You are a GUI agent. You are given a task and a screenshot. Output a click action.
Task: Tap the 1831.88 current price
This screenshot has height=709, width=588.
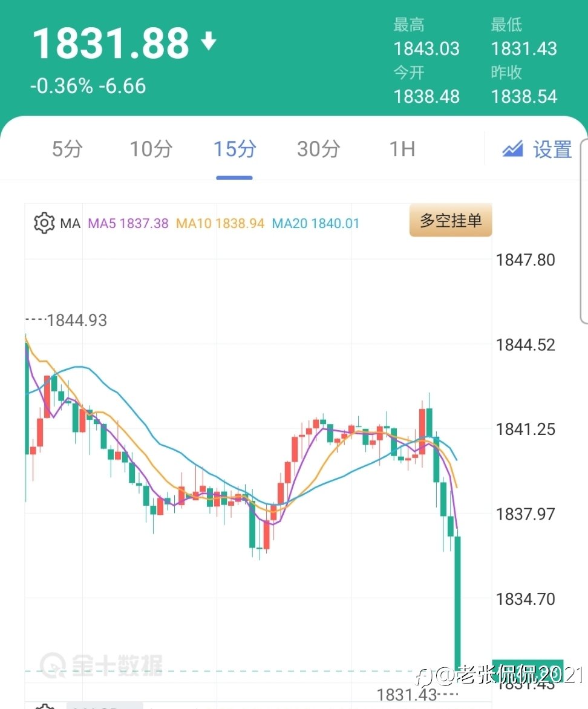(111, 44)
